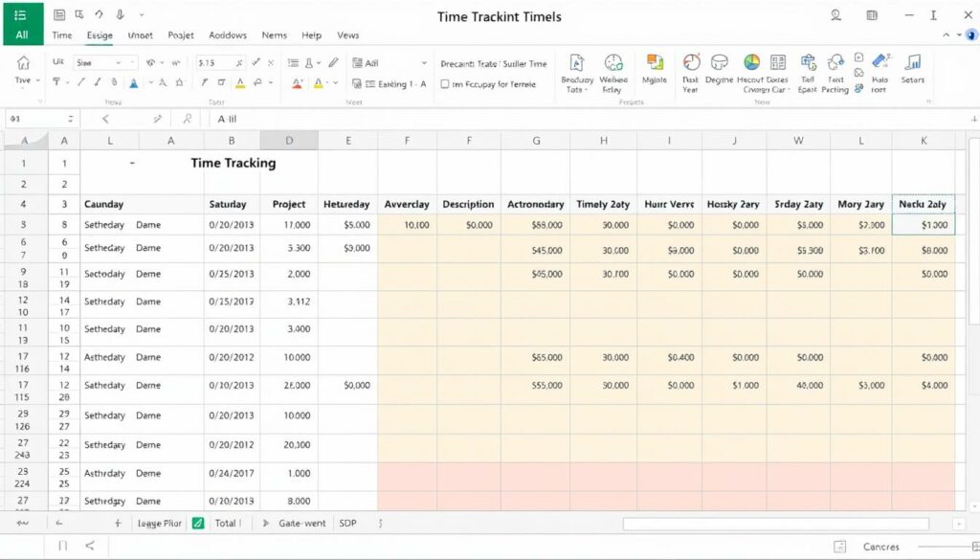Screen dimensions: 980x560
Task: Open the font name combo box
Action: point(105,62)
